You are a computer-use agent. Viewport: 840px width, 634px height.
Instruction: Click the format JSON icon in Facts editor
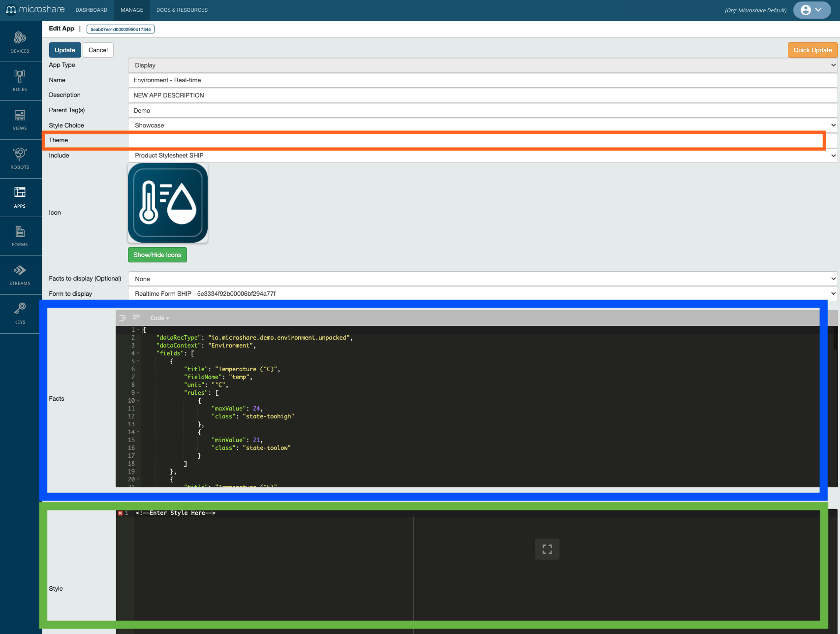pos(123,318)
